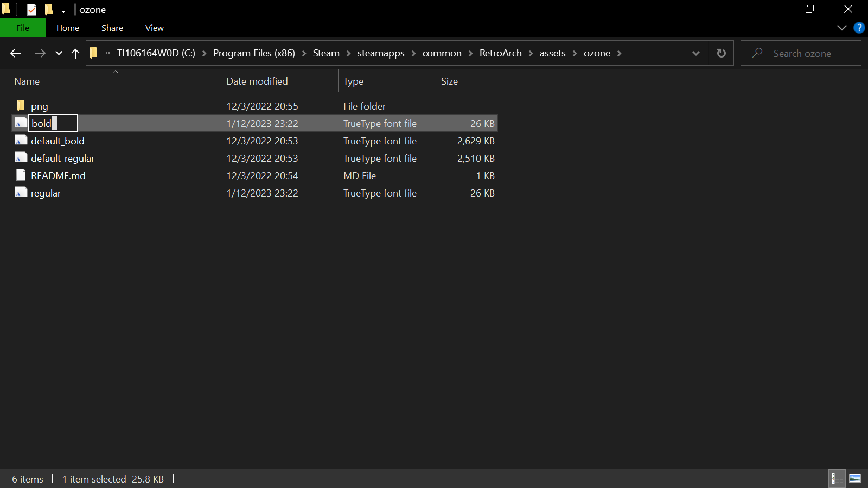The width and height of the screenshot is (868, 488).
Task: Select the default_regular font file
Action: pyautogui.click(x=62, y=158)
